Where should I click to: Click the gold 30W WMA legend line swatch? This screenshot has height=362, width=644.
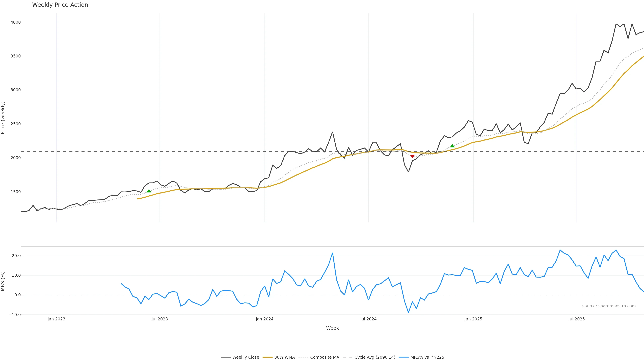[x=267, y=357]
